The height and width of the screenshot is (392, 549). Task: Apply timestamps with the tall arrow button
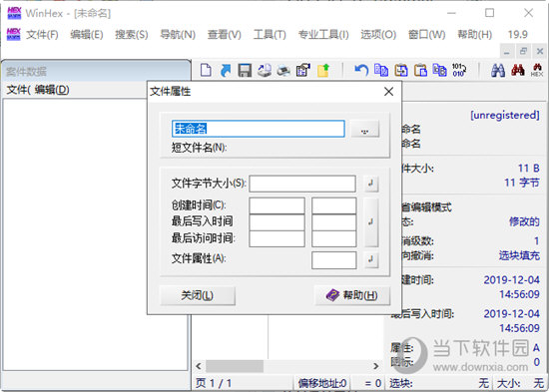pos(371,221)
